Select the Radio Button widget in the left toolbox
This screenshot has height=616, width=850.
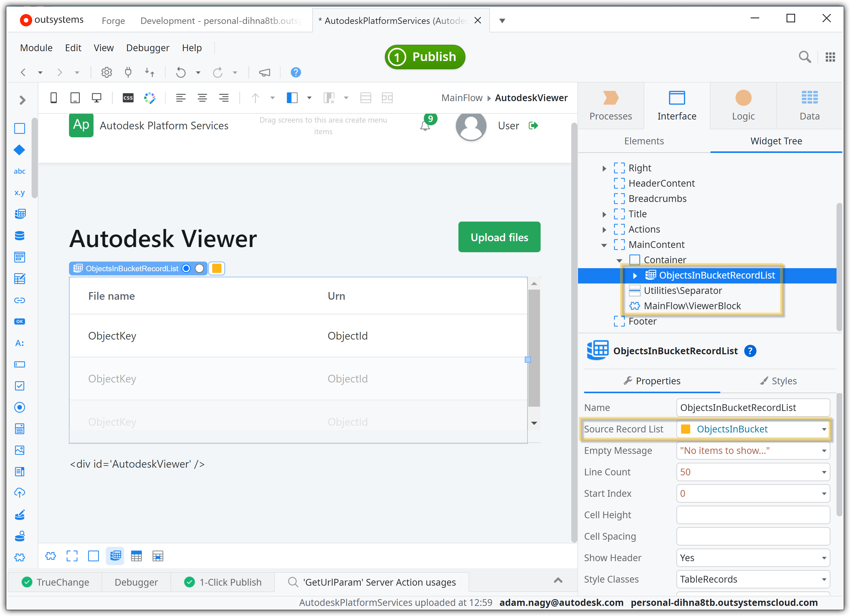20,407
